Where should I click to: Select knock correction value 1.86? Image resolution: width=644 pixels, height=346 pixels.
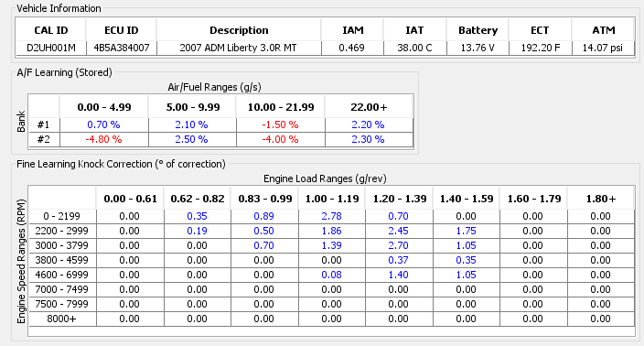332,231
